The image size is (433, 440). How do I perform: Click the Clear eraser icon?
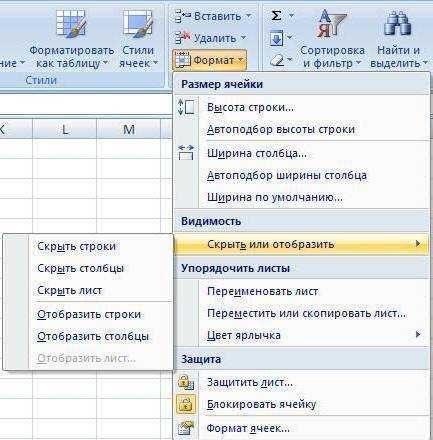click(x=277, y=60)
